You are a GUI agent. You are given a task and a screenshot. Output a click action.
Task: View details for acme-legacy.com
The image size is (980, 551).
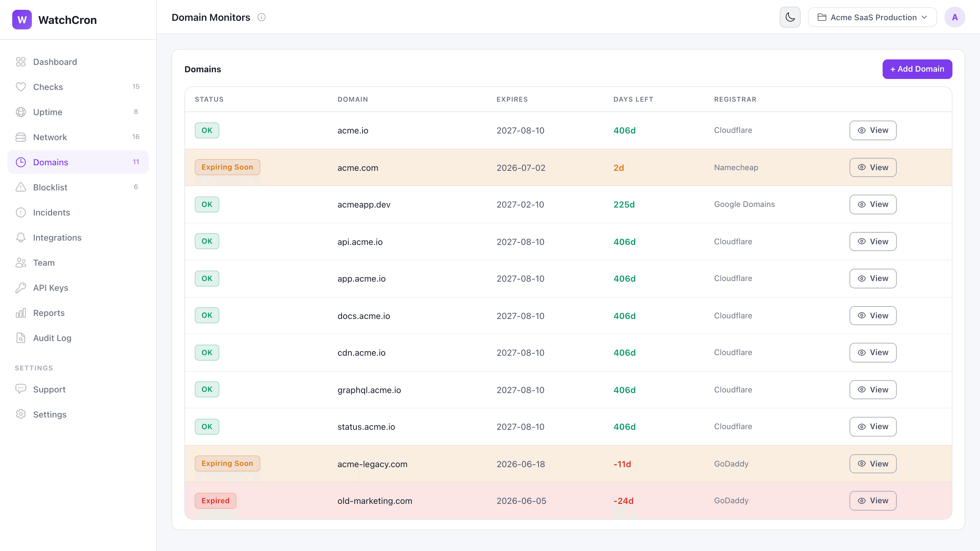point(873,464)
